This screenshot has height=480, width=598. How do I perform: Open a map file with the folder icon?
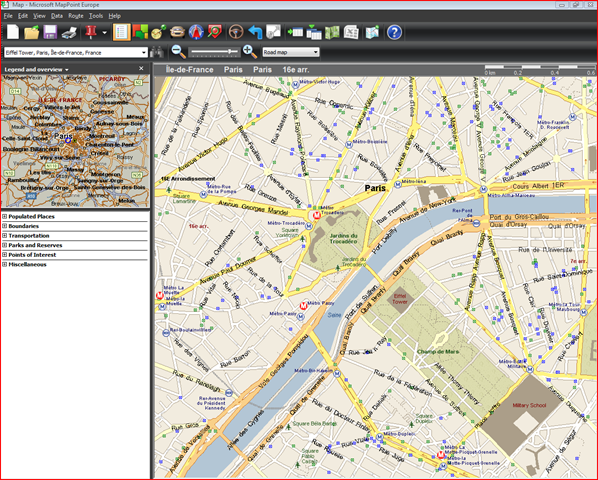(x=32, y=32)
